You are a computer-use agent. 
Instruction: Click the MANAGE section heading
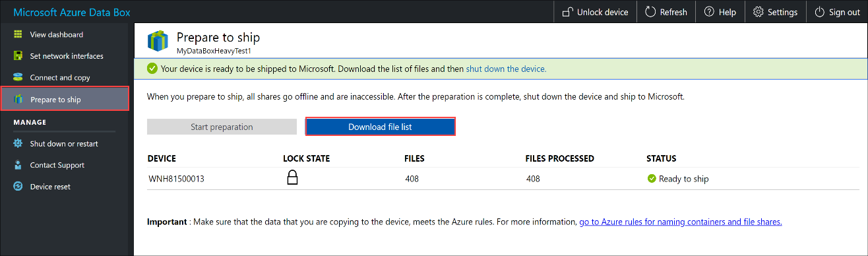point(30,122)
